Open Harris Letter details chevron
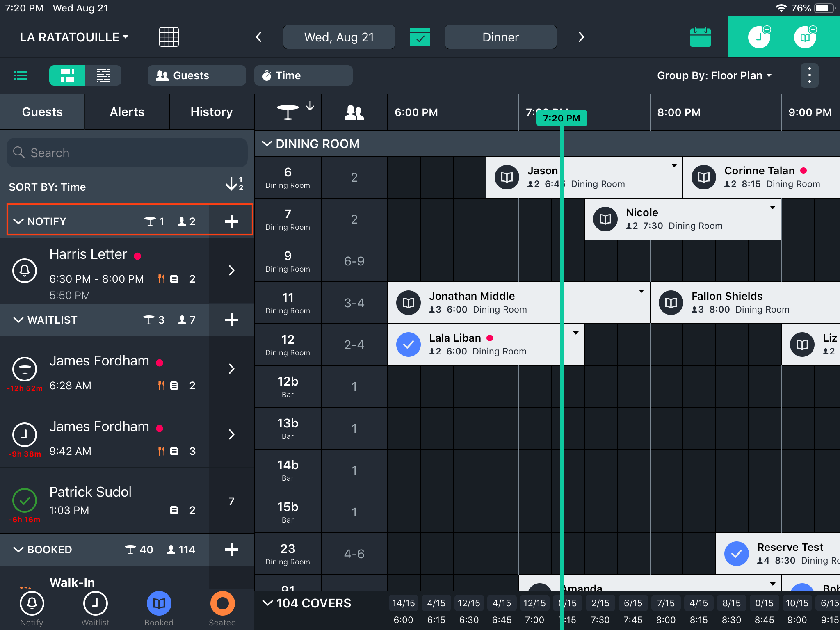The image size is (840, 630). [x=232, y=271]
